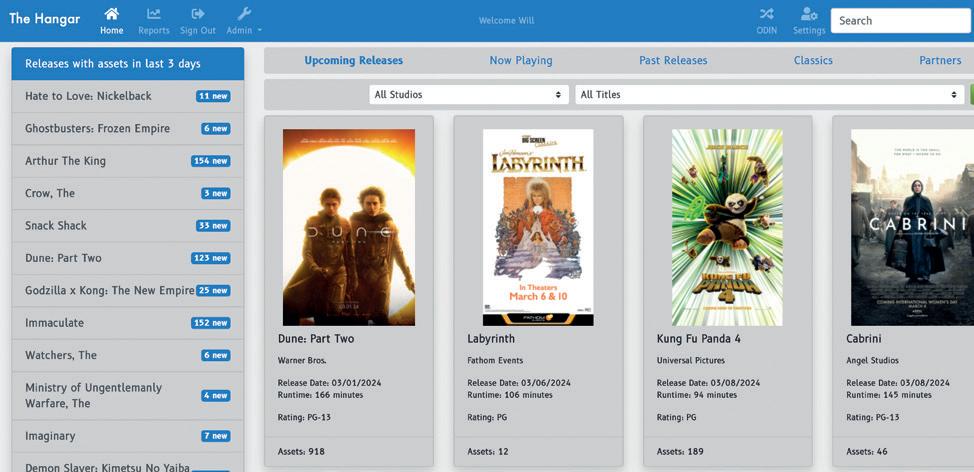Screen dimensions: 974x472
Task: Click Assets: 189 on Kung Fu Panda card
Action: tap(680, 452)
